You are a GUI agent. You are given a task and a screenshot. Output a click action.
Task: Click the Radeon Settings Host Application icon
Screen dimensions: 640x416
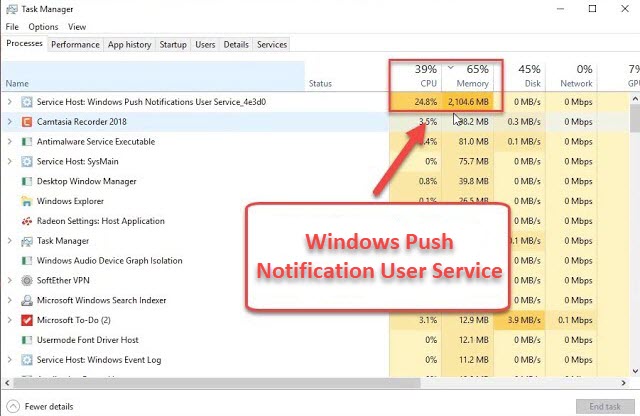click(27, 221)
